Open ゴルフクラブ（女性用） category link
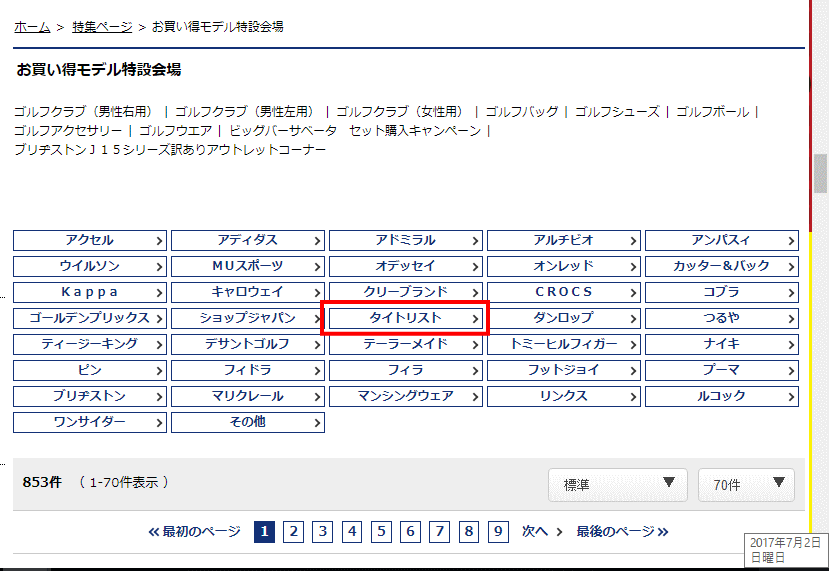The height and width of the screenshot is (571, 829). (402, 112)
